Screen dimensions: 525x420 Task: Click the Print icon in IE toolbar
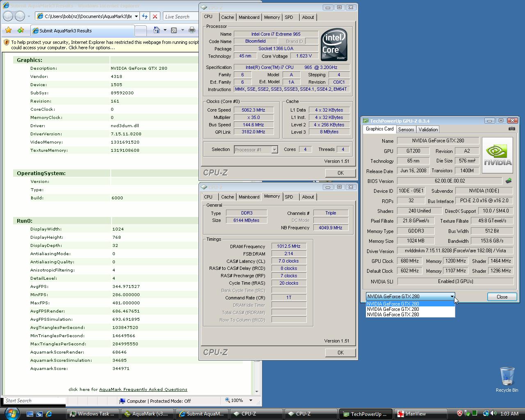pyautogui.click(x=192, y=30)
